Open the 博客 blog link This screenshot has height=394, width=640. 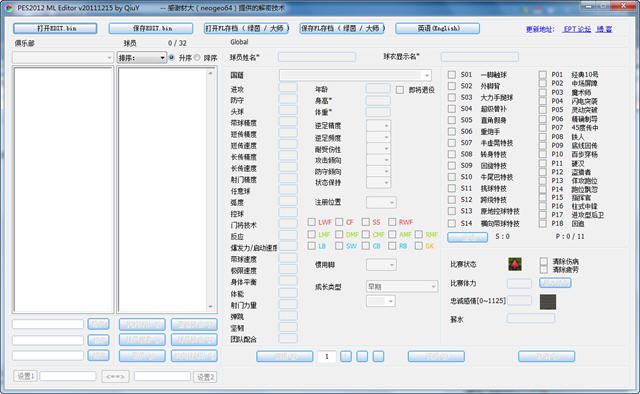(604, 29)
